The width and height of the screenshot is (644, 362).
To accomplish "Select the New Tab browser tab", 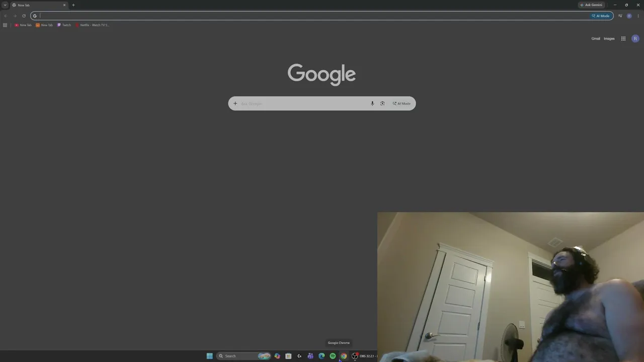I will (x=39, y=5).
